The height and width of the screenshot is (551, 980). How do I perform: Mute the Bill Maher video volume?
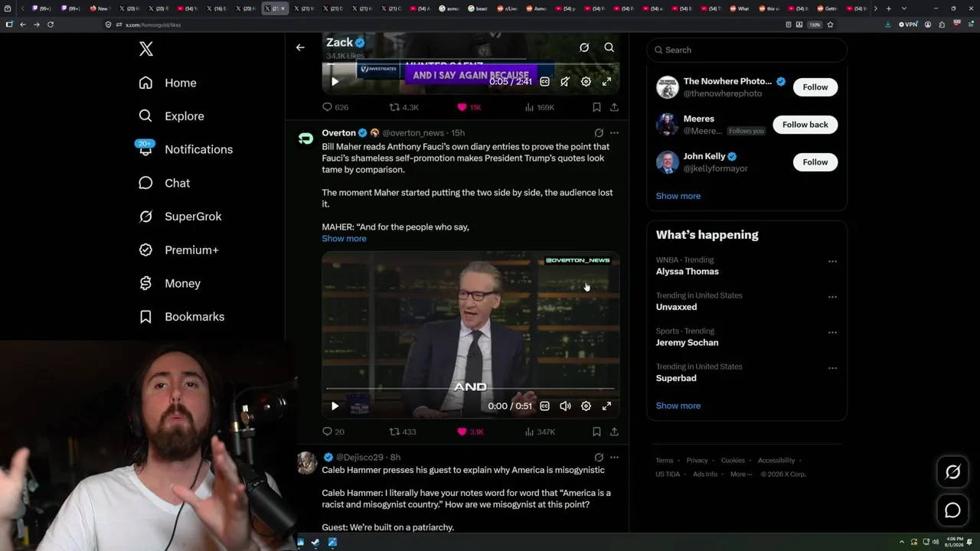point(565,406)
